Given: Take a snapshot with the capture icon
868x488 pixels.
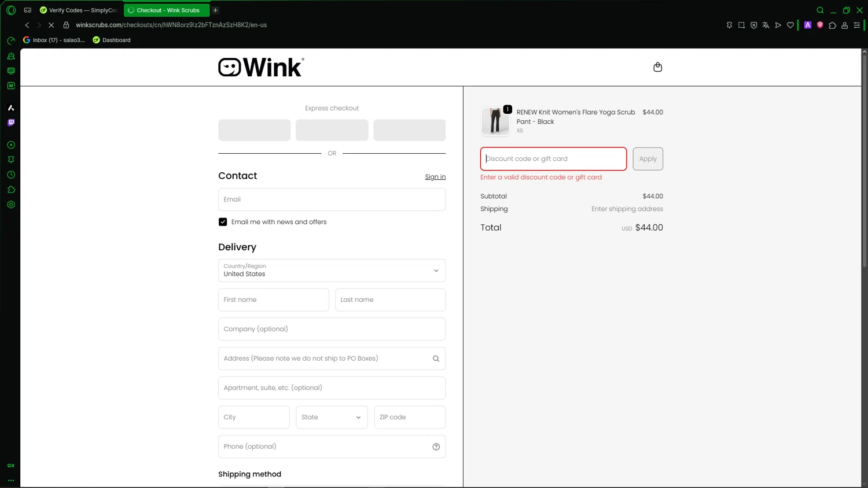Looking at the screenshot, I should point(741,25).
